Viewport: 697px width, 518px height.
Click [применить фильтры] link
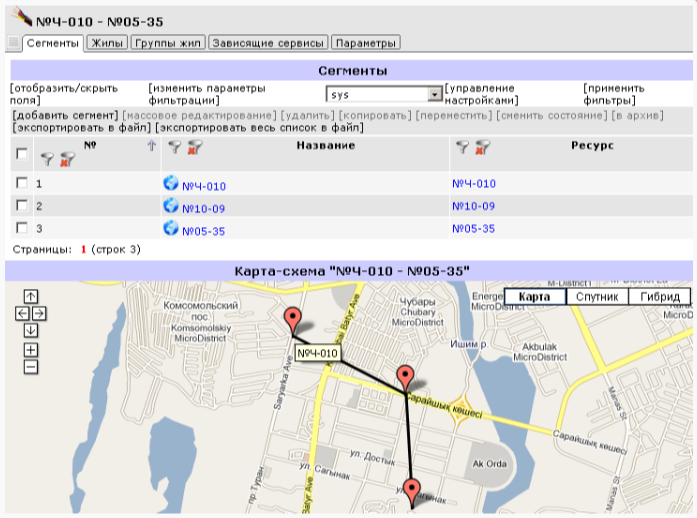(614, 94)
